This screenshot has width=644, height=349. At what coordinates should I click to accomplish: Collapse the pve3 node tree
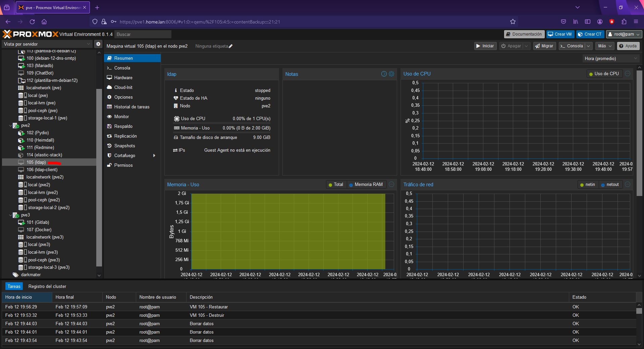click(x=10, y=215)
